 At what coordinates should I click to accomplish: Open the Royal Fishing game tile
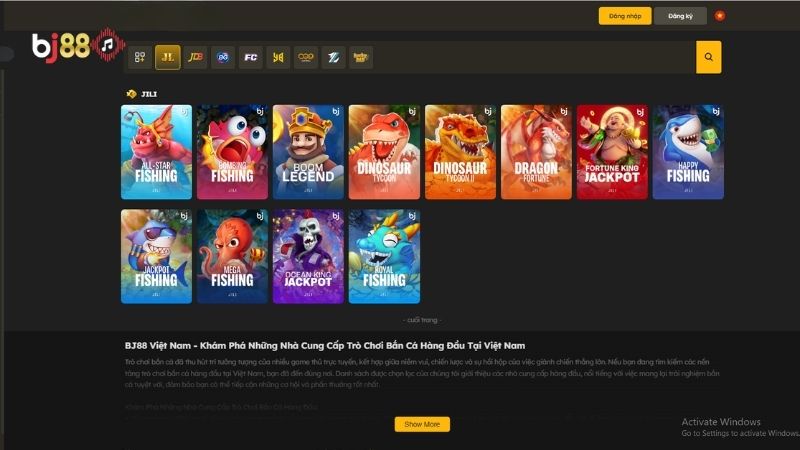tap(384, 256)
